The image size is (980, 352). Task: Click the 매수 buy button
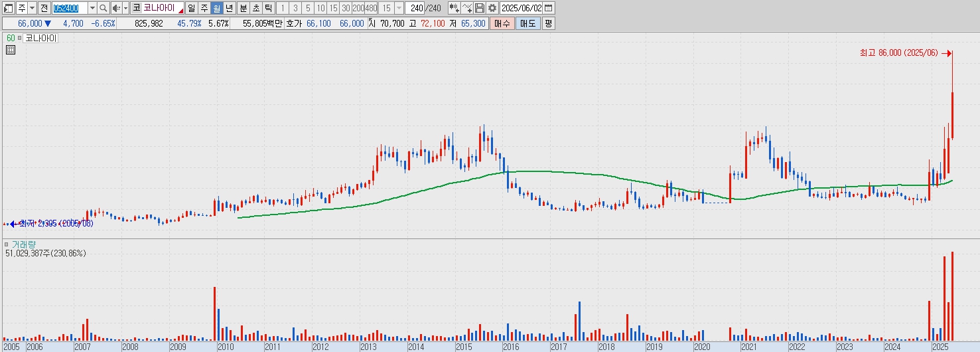point(502,23)
